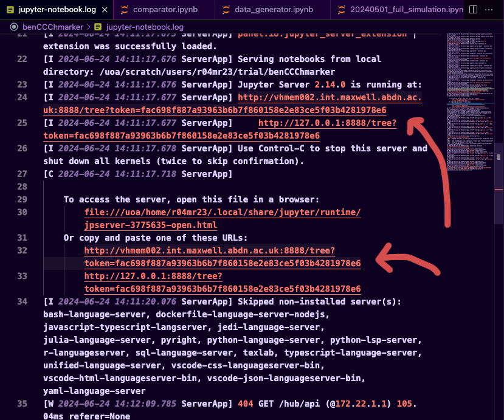Screen dimensions: 504x420
Task: Open 127.0.0.1 tree link on line 33
Action: point(153,276)
